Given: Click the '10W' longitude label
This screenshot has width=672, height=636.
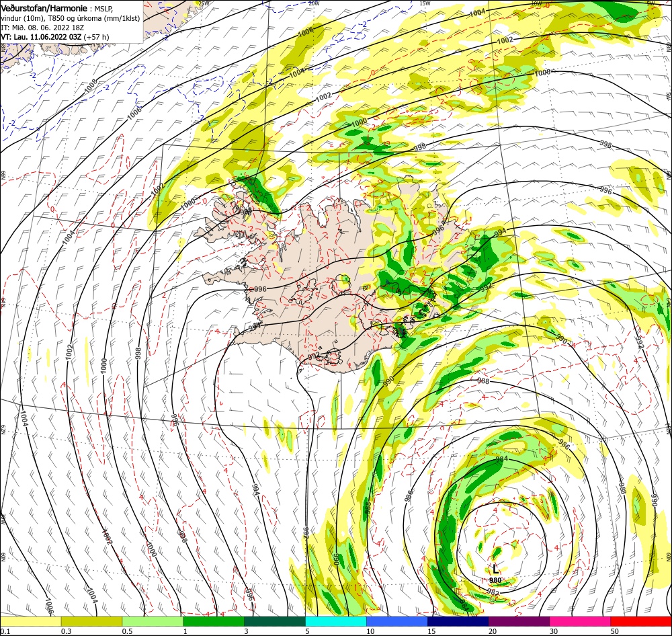Looking at the screenshot, I should (536, 3).
